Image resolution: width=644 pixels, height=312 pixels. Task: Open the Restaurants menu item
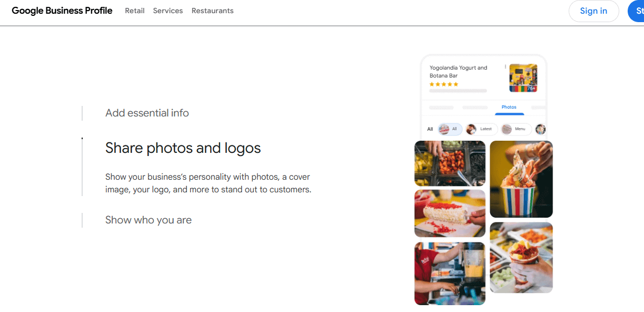(212, 11)
